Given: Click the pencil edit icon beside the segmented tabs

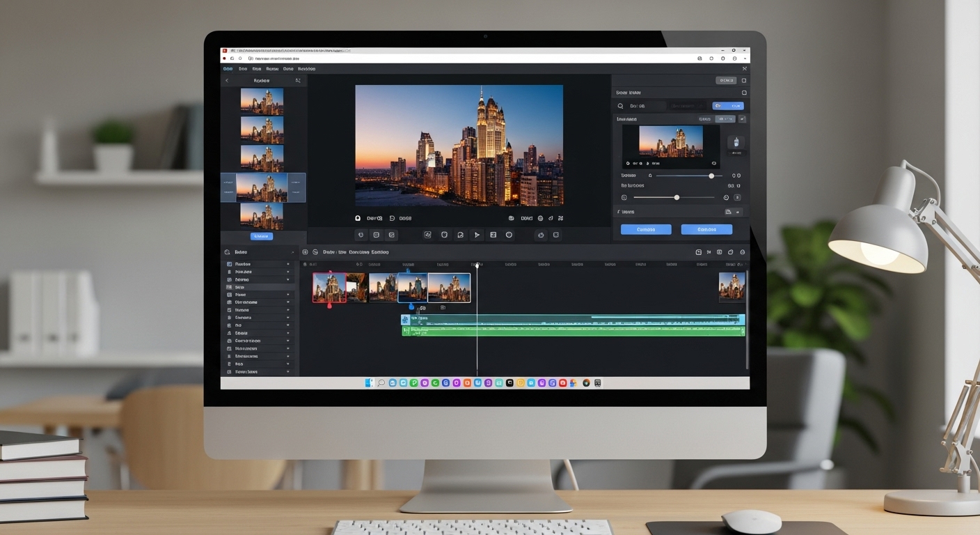Looking at the screenshot, I should click(x=742, y=119).
